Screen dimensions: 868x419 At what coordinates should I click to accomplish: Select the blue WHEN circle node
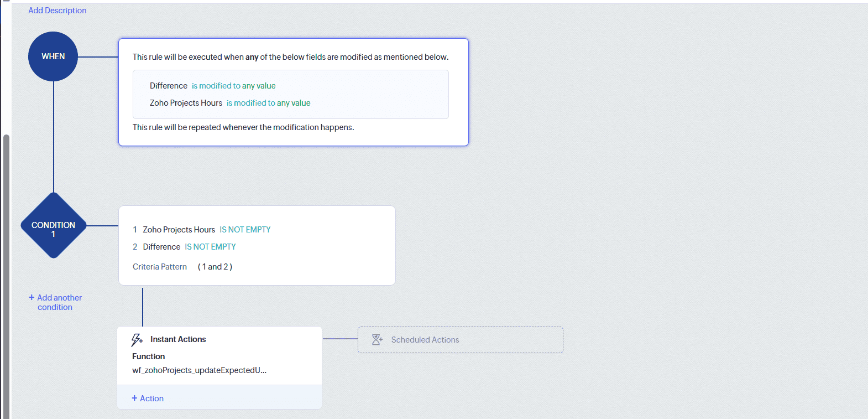[x=53, y=56]
